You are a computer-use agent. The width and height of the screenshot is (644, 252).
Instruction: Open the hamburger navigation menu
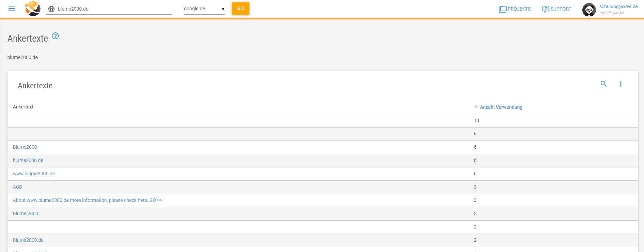12,9
